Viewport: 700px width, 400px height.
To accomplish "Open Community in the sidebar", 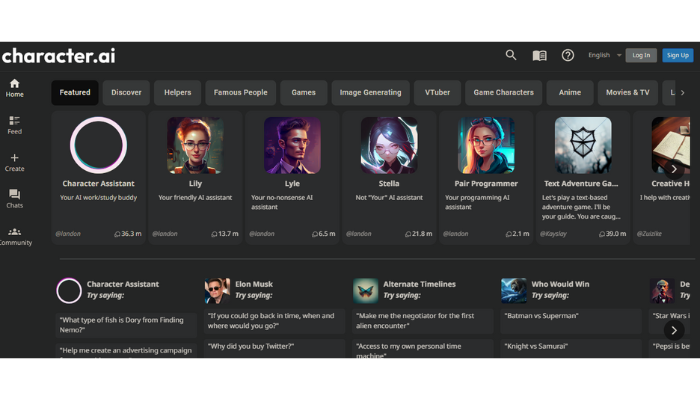I will pos(15,236).
